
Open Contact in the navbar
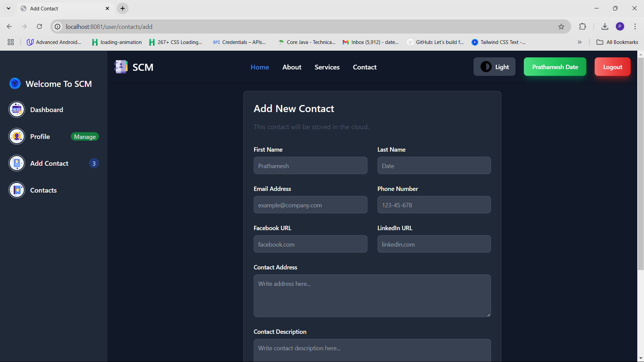[364, 67]
